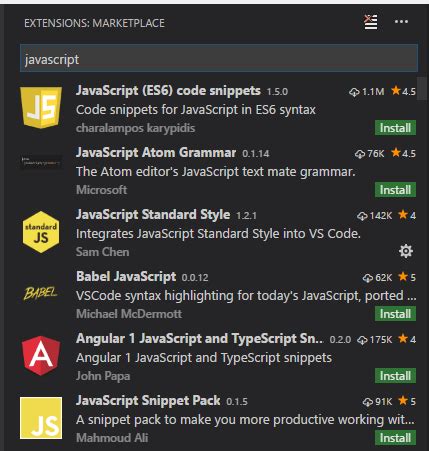
Task: Click the search box containing 'javascript'
Action: (x=219, y=59)
